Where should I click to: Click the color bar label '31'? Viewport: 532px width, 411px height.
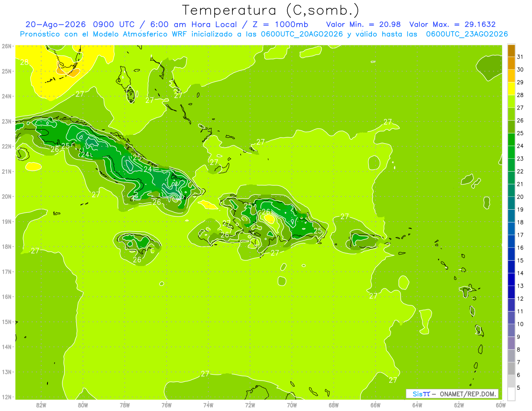(x=520, y=57)
